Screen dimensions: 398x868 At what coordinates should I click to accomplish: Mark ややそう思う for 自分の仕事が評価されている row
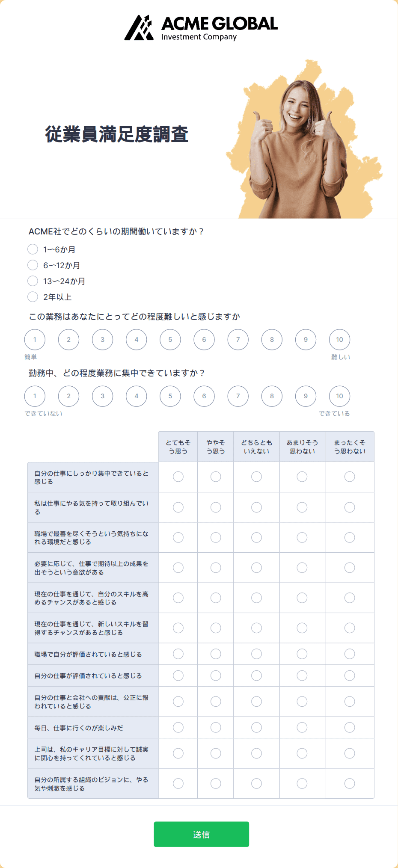click(x=216, y=675)
